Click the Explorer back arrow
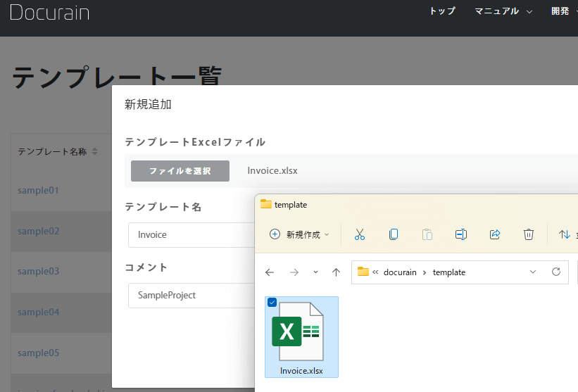The width and height of the screenshot is (578, 392). [270, 272]
